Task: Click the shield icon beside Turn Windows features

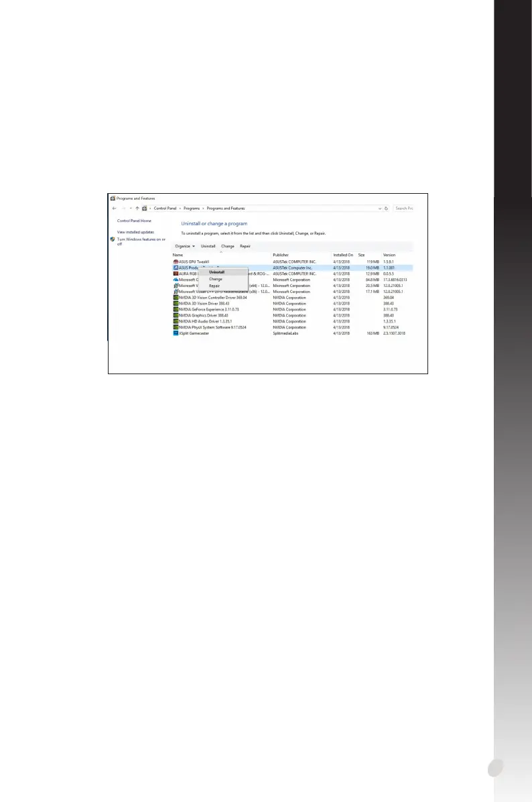Action: pos(113,239)
